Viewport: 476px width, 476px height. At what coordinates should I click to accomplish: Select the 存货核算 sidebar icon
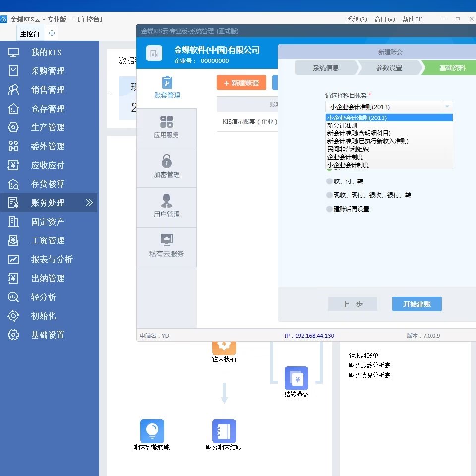13,184
